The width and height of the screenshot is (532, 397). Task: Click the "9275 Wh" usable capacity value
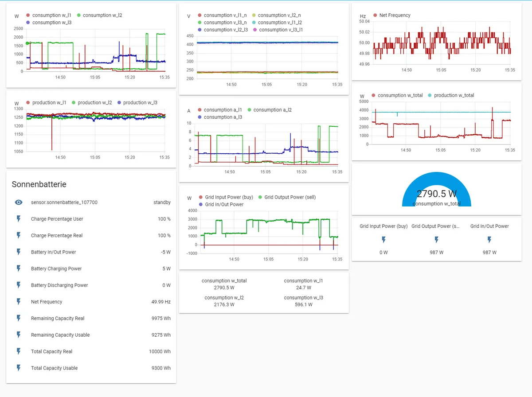pyautogui.click(x=161, y=335)
